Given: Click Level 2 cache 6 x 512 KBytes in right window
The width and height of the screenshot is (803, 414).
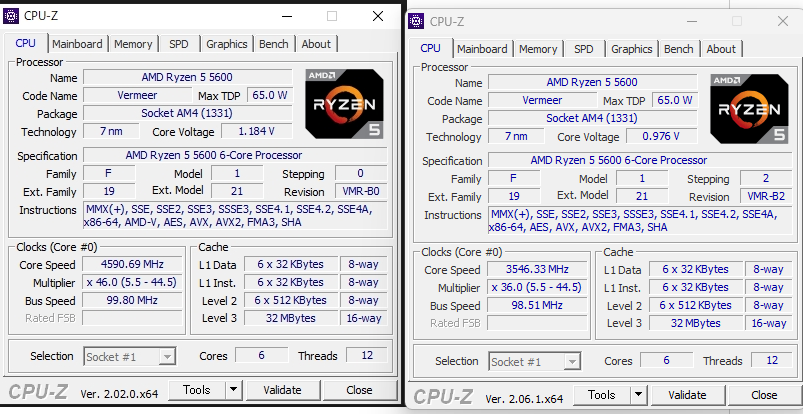Looking at the screenshot, I should click(x=695, y=305).
